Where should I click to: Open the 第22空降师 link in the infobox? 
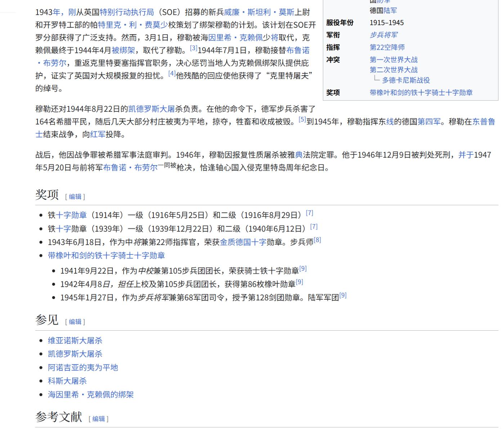(387, 47)
